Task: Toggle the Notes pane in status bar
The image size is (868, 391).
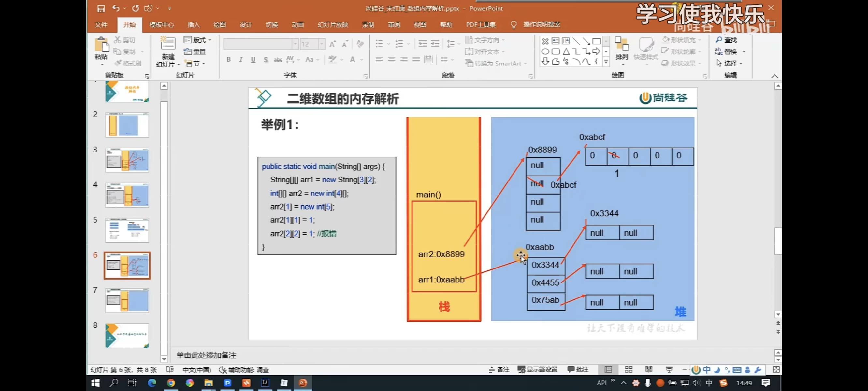Action: point(499,369)
